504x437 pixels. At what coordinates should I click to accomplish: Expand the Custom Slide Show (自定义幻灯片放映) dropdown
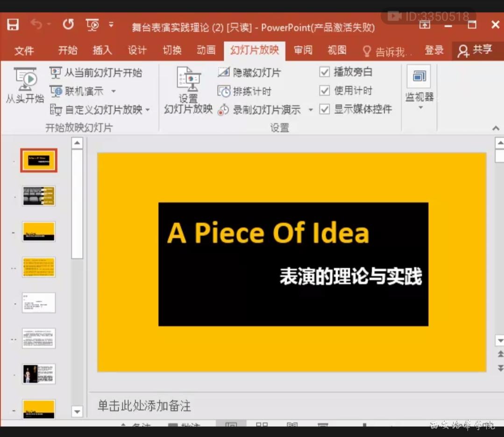point(148,110)
